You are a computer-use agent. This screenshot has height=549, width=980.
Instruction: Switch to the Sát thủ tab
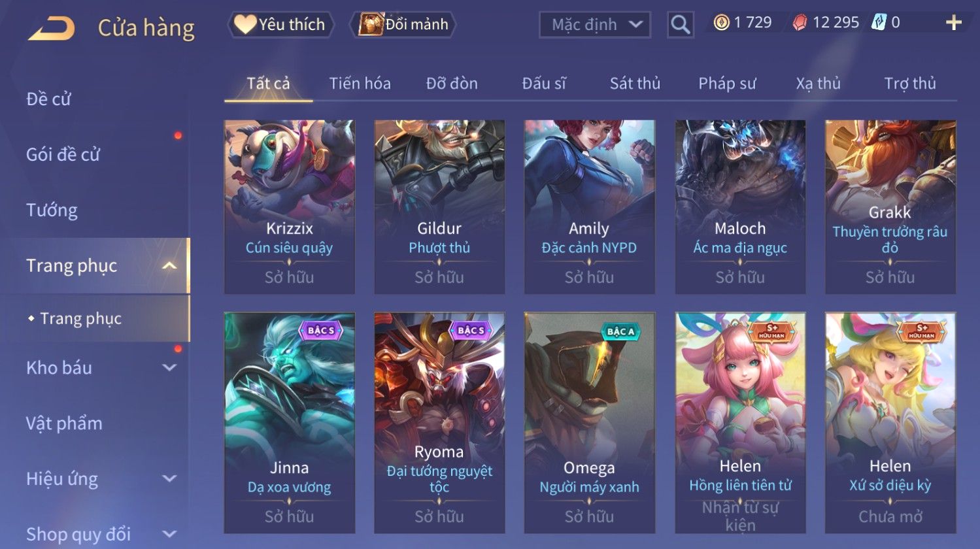[x=635, y=84]
